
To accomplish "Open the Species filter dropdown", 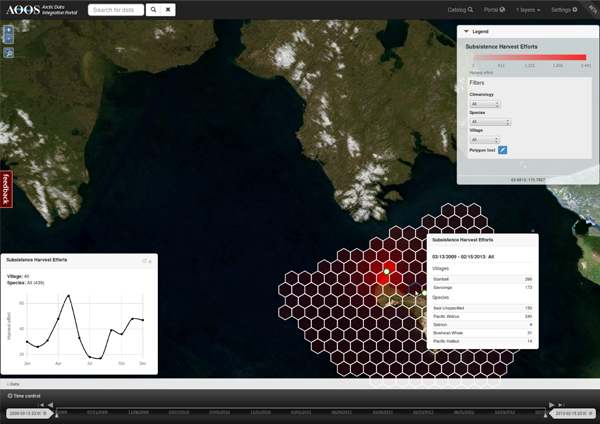I will pyautogui.click(x=490, y=122).
